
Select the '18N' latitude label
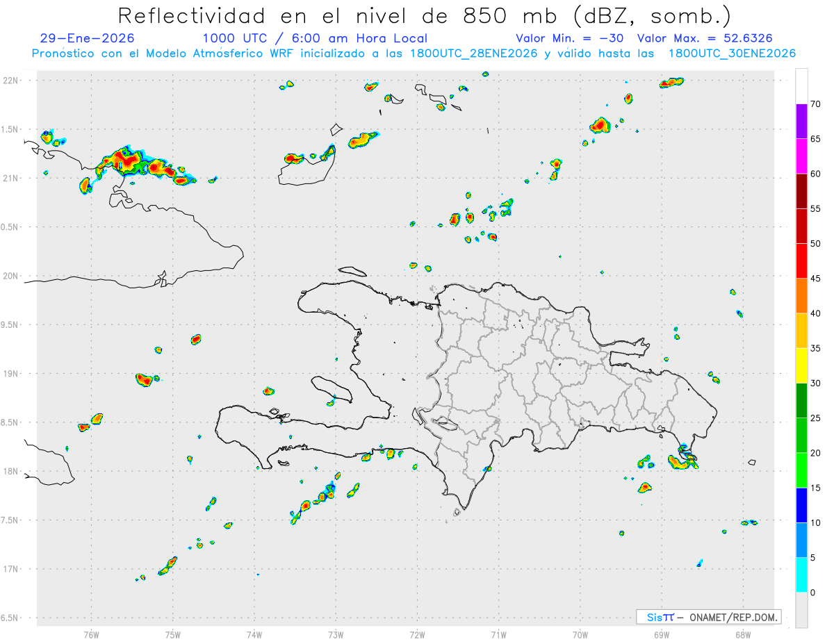click(12, 472)
